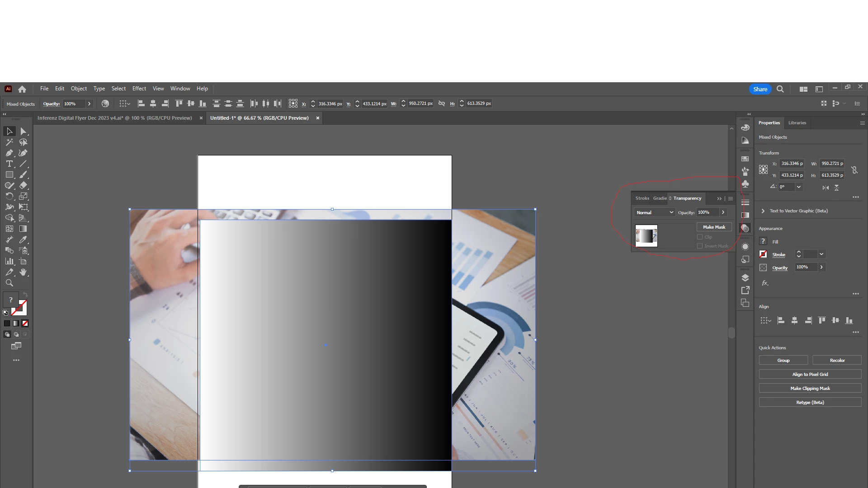Image resolution: width=868 pixels, height=488 pixels.
Task: Open the stroke weight dropdown
Action: point(821,254)
